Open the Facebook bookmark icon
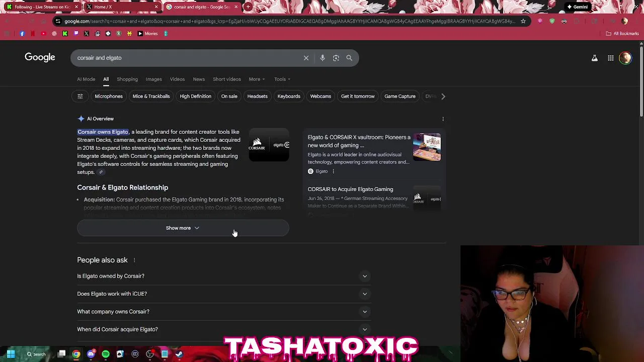The image size is (644, 362). 22,34
